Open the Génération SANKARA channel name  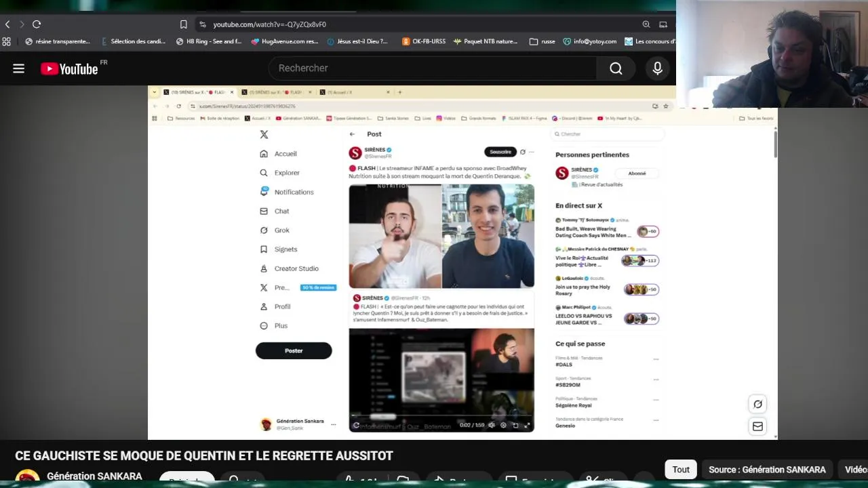[x=94, y=476]
